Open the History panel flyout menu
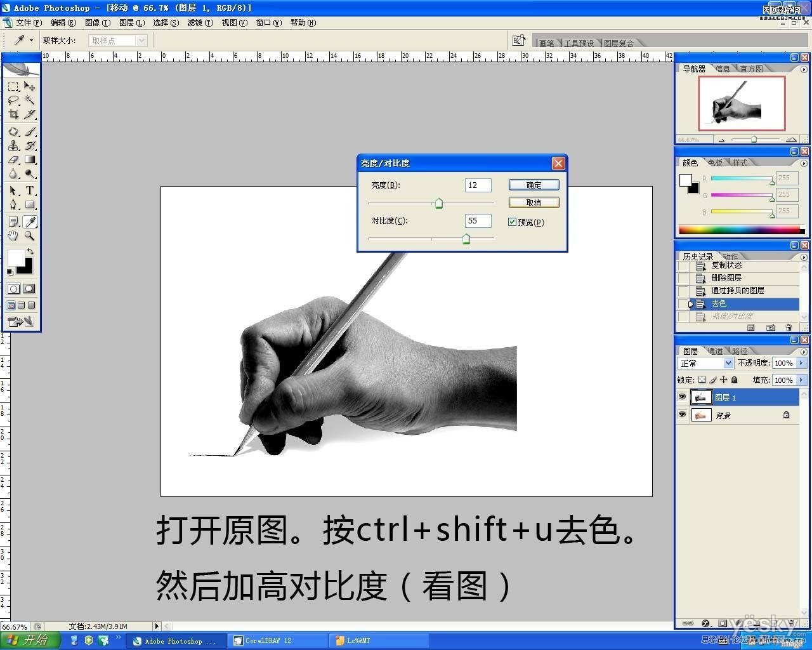Image resolution: width=812 pixels, height=650 pixels. point(804,257)
